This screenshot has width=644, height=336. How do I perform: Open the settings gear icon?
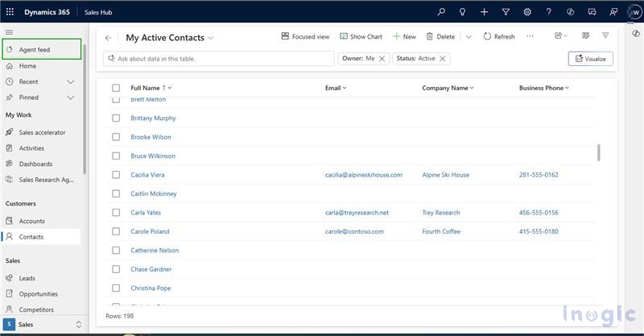point(527,12)
